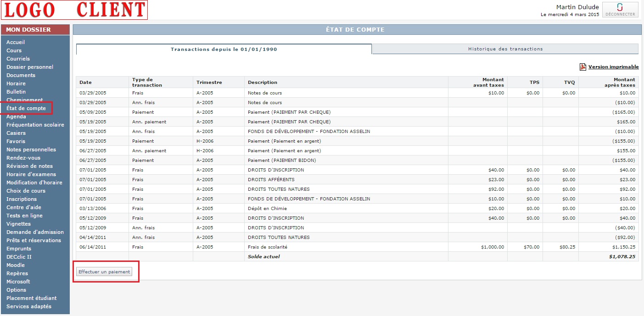Open Horaire from the left menu

(x=16, y=83)
